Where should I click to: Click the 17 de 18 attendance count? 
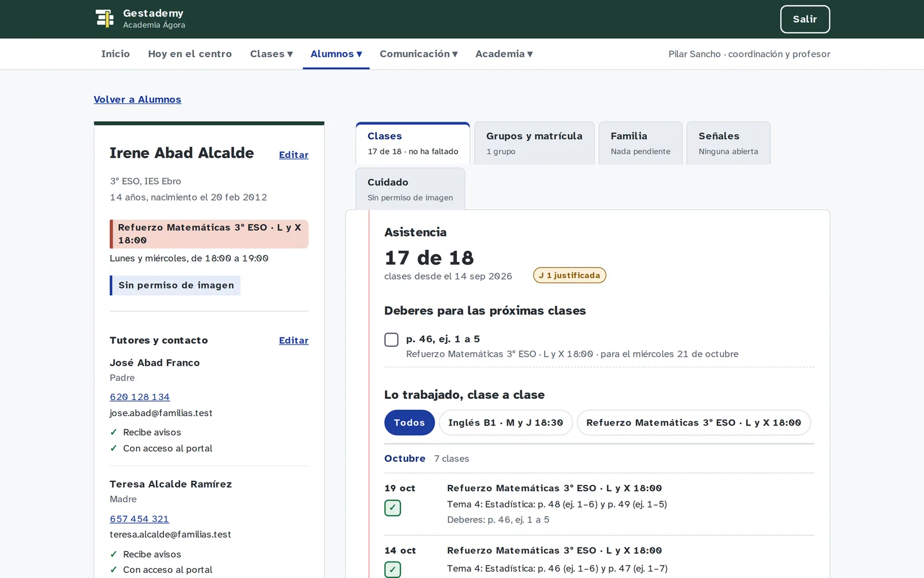429,258
